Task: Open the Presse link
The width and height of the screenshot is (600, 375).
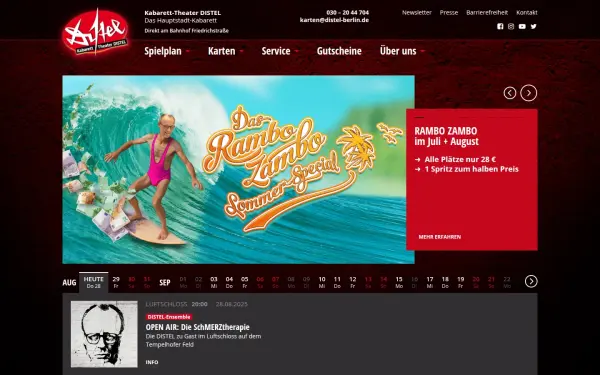Action: point(449,13)
